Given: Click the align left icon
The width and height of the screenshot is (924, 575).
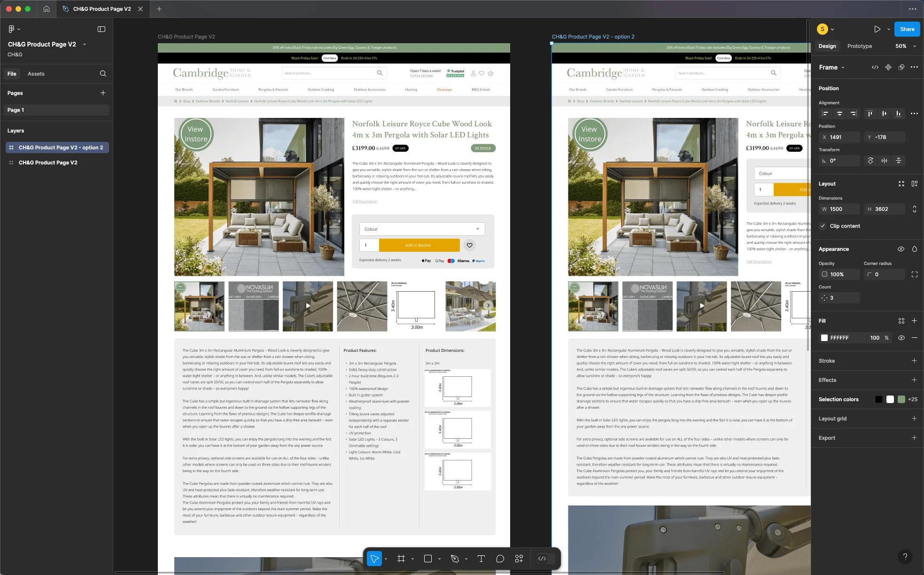Looking at the screenshot, I should coord(825,114).
